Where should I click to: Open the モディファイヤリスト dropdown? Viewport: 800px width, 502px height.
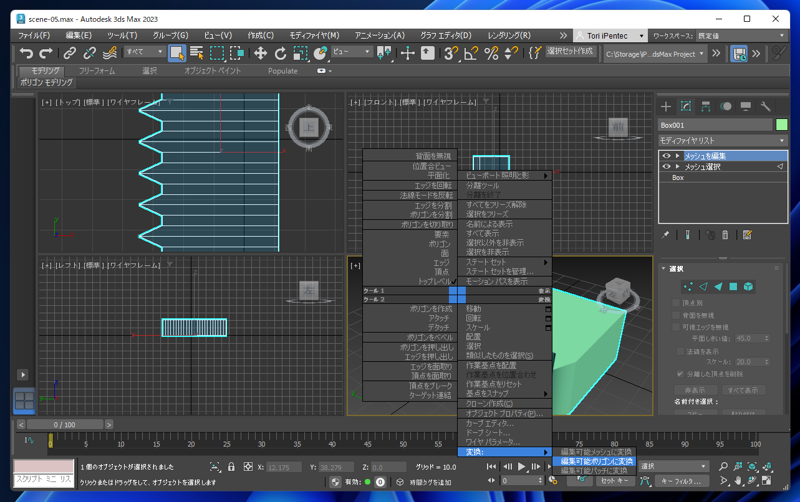pos(722,140)
